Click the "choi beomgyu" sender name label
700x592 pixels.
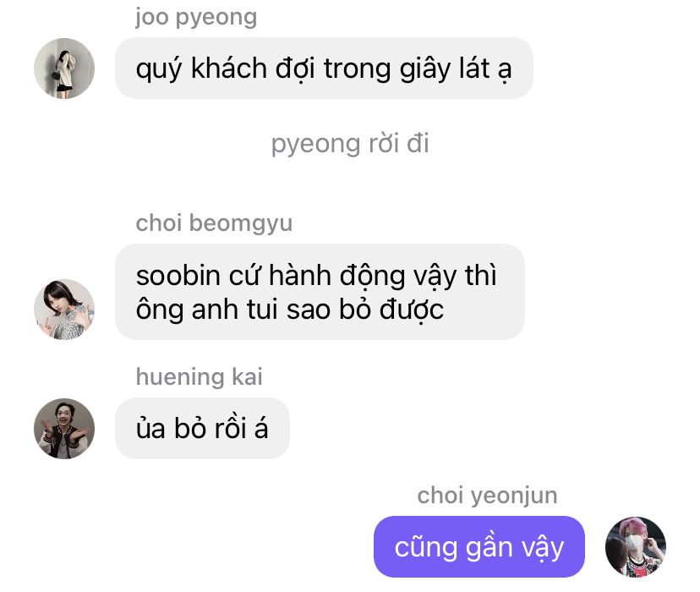tap(214, 223)
